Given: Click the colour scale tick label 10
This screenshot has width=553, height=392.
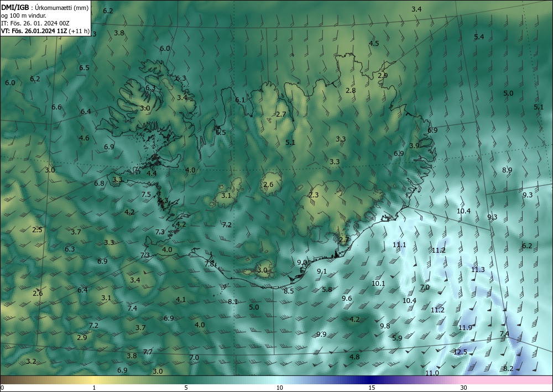Looking at the screenshot, I should (x=279, y=388).
